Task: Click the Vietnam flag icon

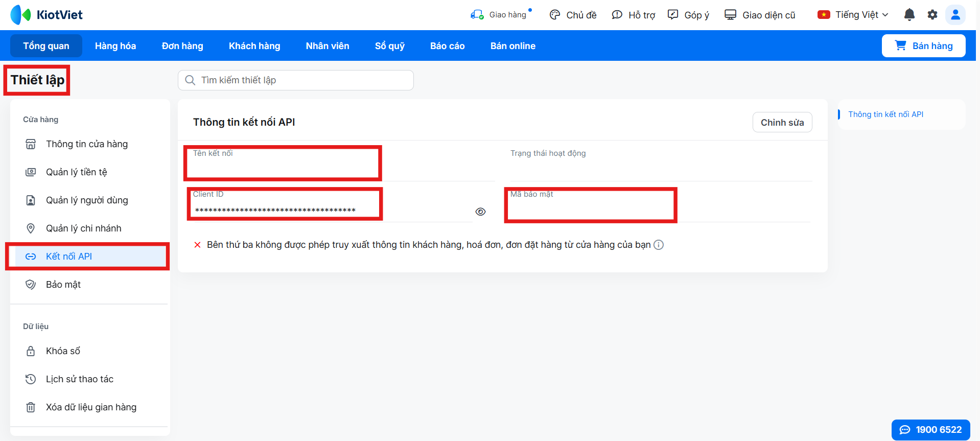Action: [x=824, y=15]
